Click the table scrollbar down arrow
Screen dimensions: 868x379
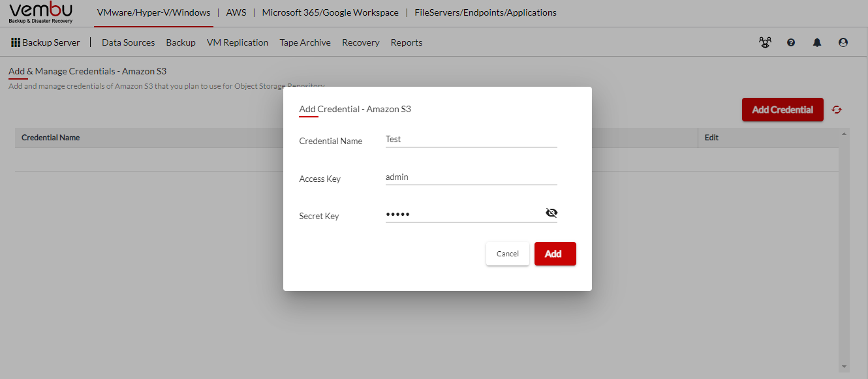(845, 367)
